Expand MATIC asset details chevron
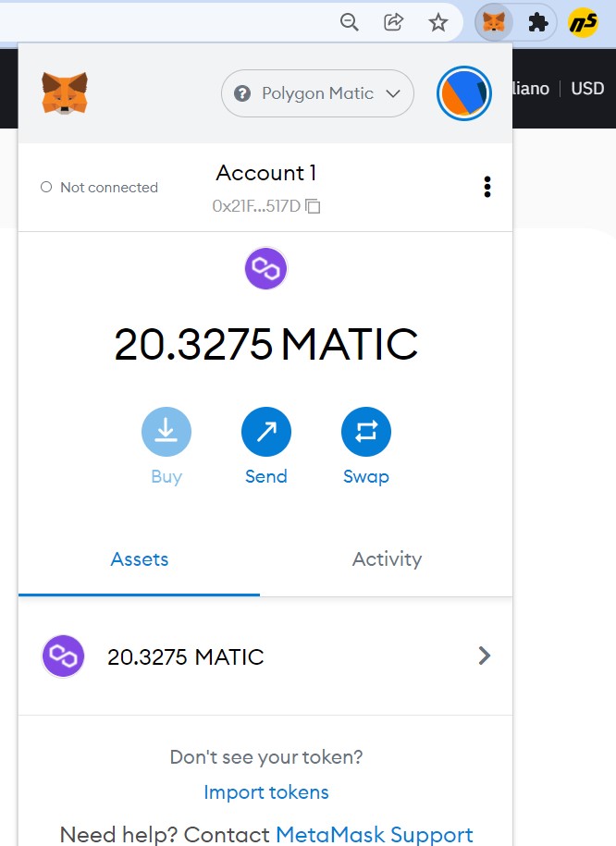Viewport: 616px width, 846px height. 485,656
